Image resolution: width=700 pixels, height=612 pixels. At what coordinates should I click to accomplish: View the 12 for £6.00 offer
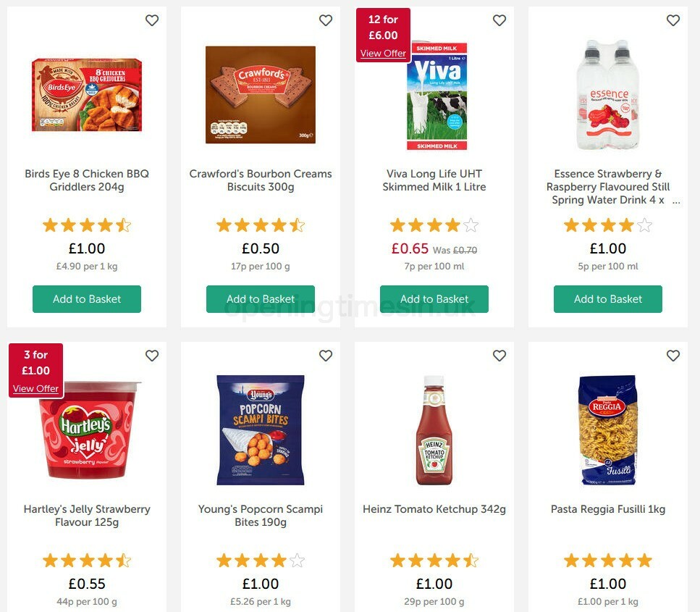click(383, 54)
